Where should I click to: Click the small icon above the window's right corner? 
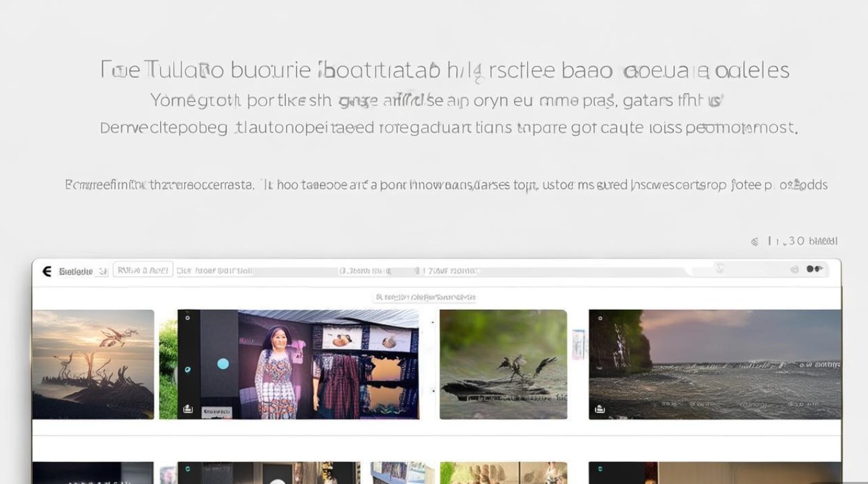tap(754, 241)
